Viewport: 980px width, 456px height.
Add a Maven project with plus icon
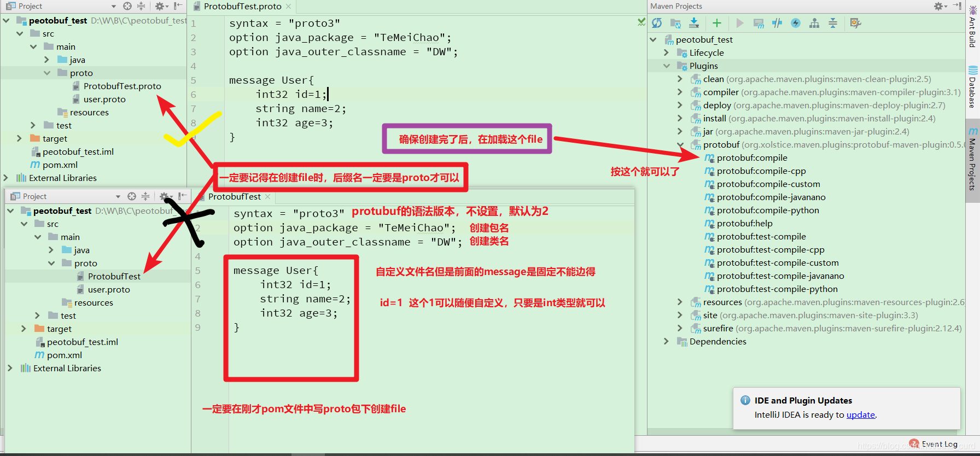coord(717,23)
